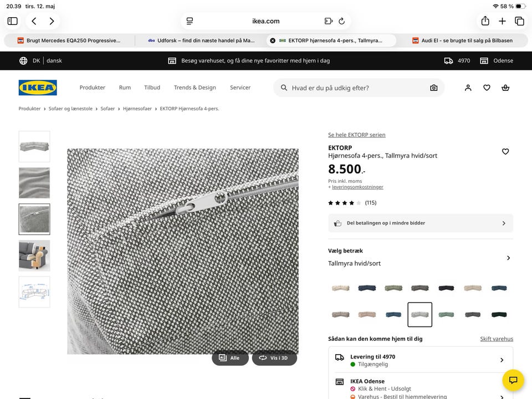Choose the beige cover in the top row start

point(341,288)
